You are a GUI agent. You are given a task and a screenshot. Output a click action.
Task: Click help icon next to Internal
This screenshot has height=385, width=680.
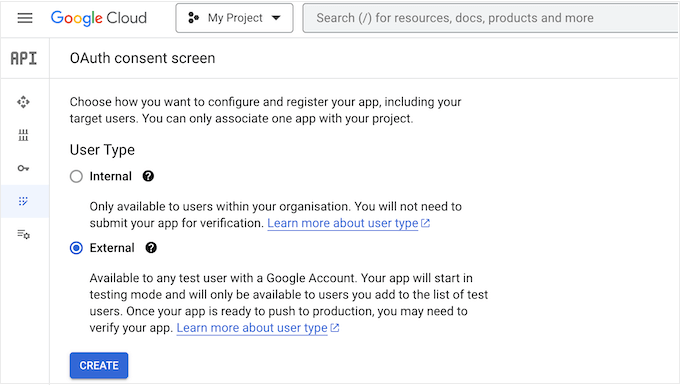148,176
